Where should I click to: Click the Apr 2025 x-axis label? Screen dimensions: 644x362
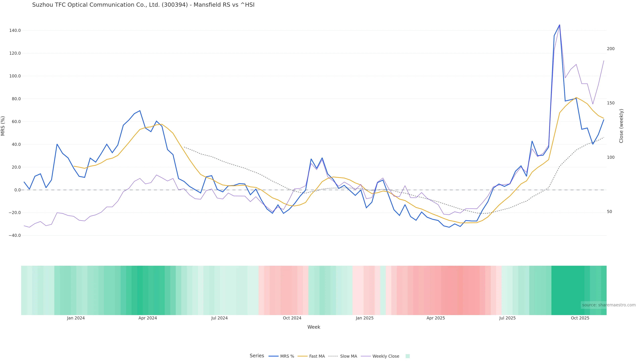coord(436,318)
